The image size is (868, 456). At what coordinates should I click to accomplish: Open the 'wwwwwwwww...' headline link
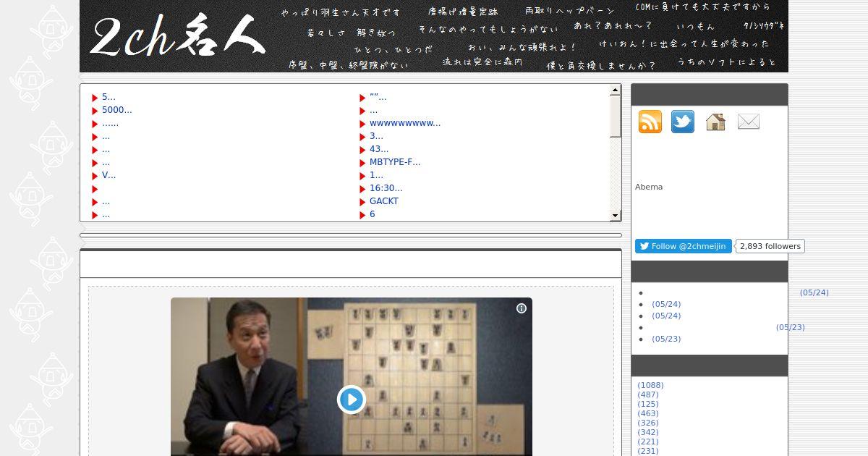point(405,123)
